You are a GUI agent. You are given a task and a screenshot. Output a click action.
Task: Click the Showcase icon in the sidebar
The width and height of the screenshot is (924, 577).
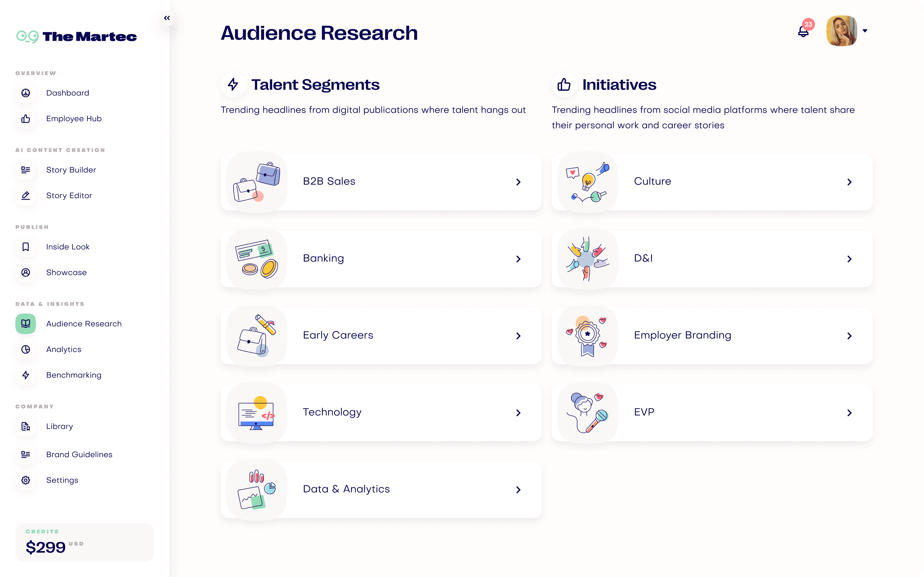pyautogui.click(x=25, y=272)
